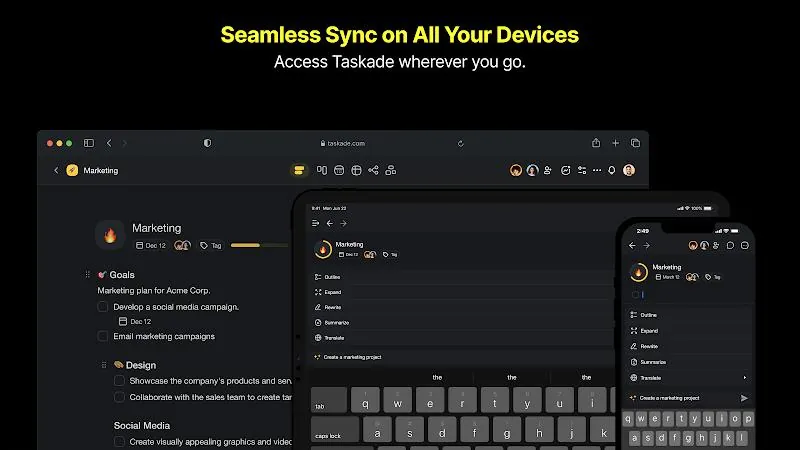This screenshot has height=450, width=800.
Task: Check 'Email marketing campaigns' checkbox
Action: click(x=103, y=336)
